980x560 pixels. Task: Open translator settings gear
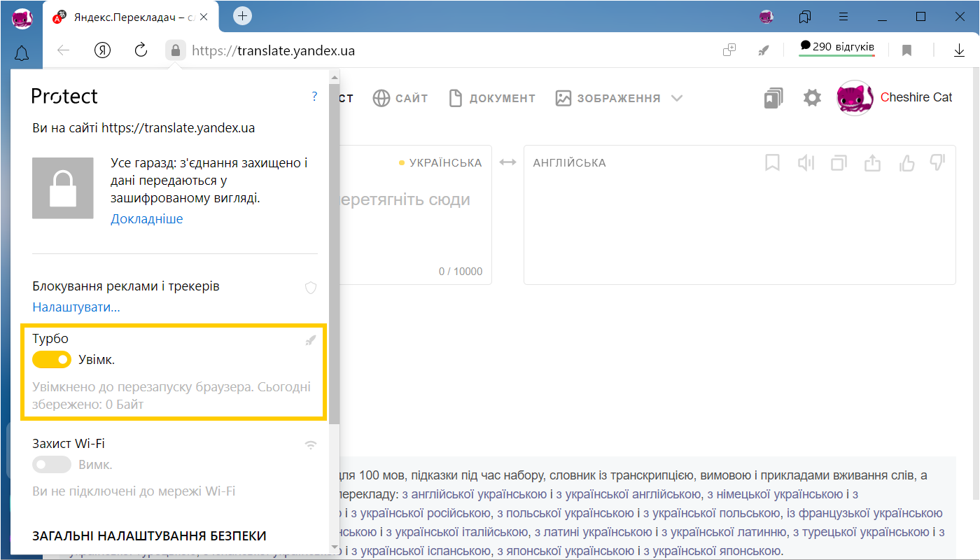812,98
